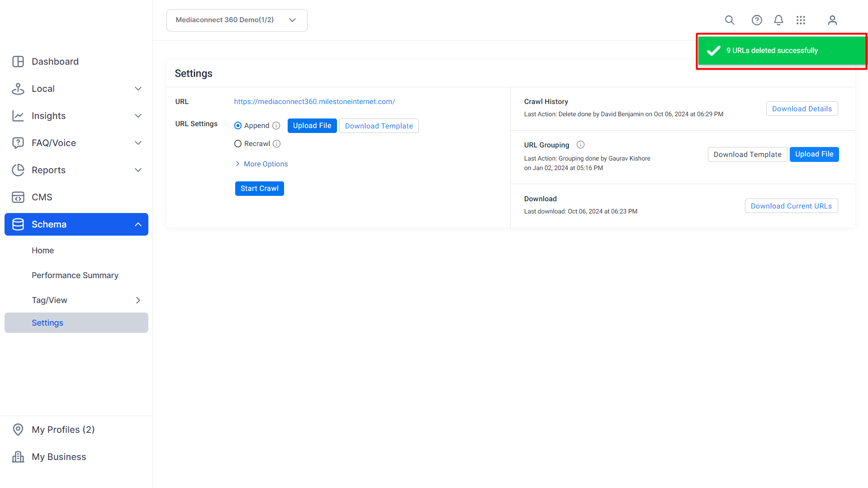Click the 'Last download: Oct 06, 2024' text
Screen dimensions: 868x488
[x=581, y=211]
